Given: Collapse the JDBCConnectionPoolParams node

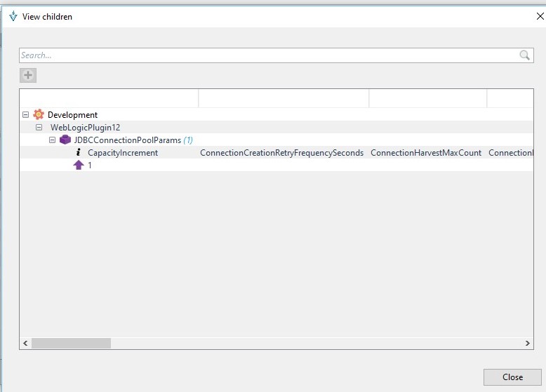Looking at the screenshot, I should click(x=52, y=140).
